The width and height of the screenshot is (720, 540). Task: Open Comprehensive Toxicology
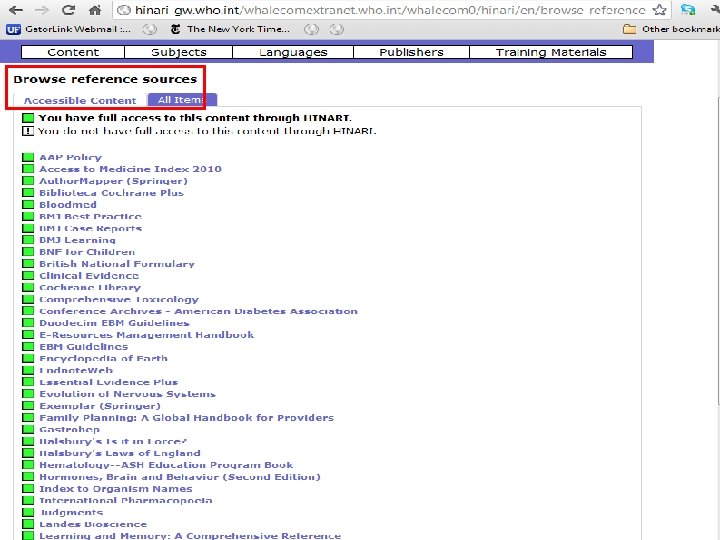(119, 299)
